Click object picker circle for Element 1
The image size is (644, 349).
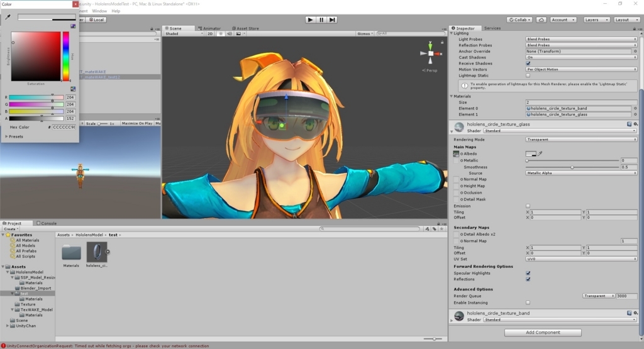tap(635, 114)
